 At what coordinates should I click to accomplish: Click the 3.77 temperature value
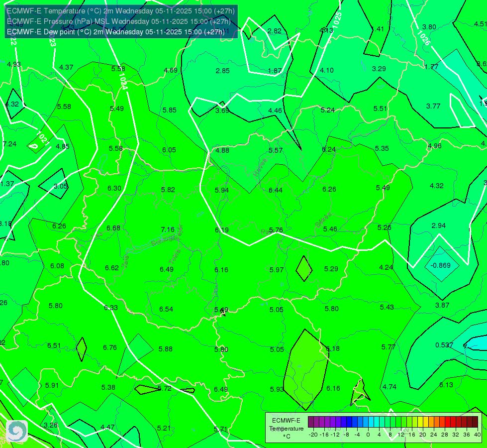point(433,106)
